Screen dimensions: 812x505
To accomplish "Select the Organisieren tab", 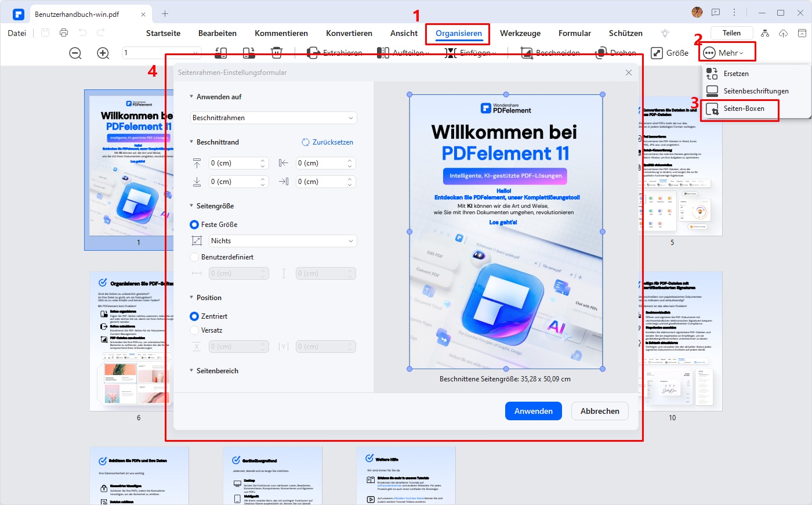I will coord(459,33).
